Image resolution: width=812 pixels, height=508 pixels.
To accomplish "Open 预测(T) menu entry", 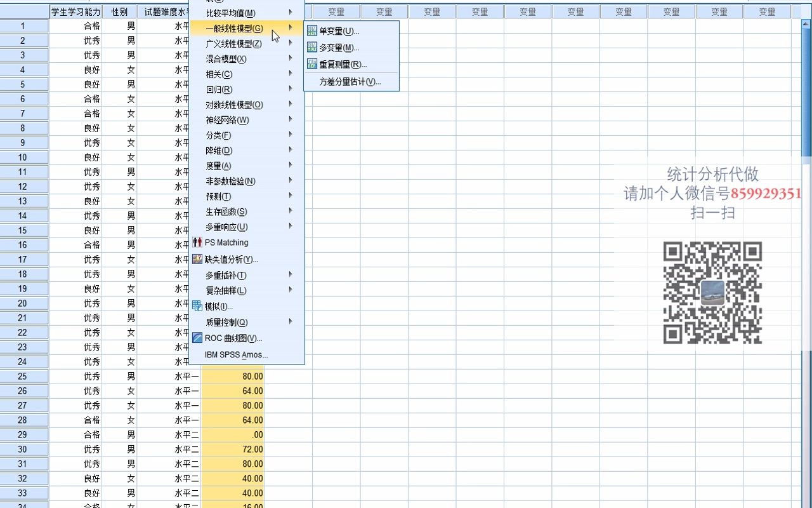I will click(247, 196).
